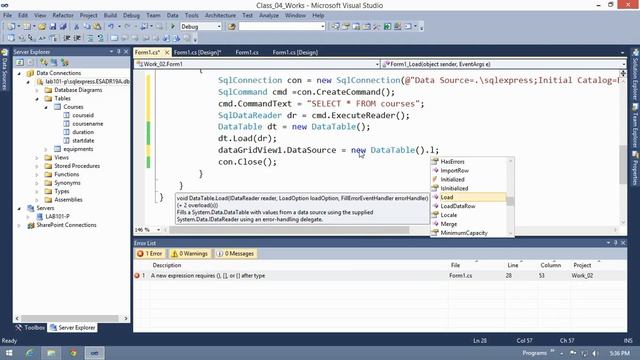The width and height of the screenshot is (640, 360).
Task: Open Solution Explorer from the standard toolbar
Action: (336, 27)
